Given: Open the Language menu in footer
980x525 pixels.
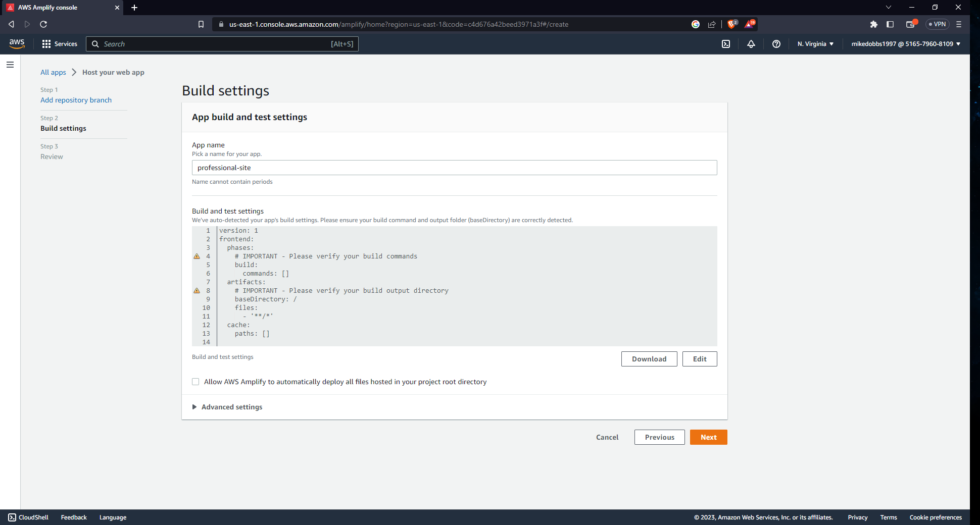Looking at the screenshot, I should pos(113,517).
